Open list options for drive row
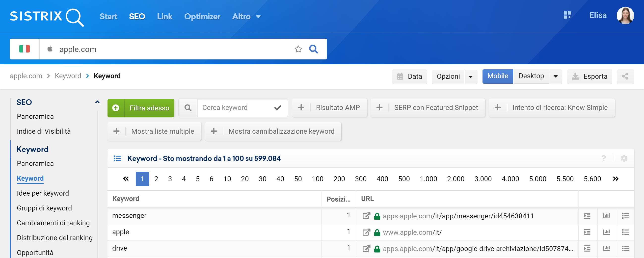The height and width of the screenshot is (258, 644). (x=625, y=249)
